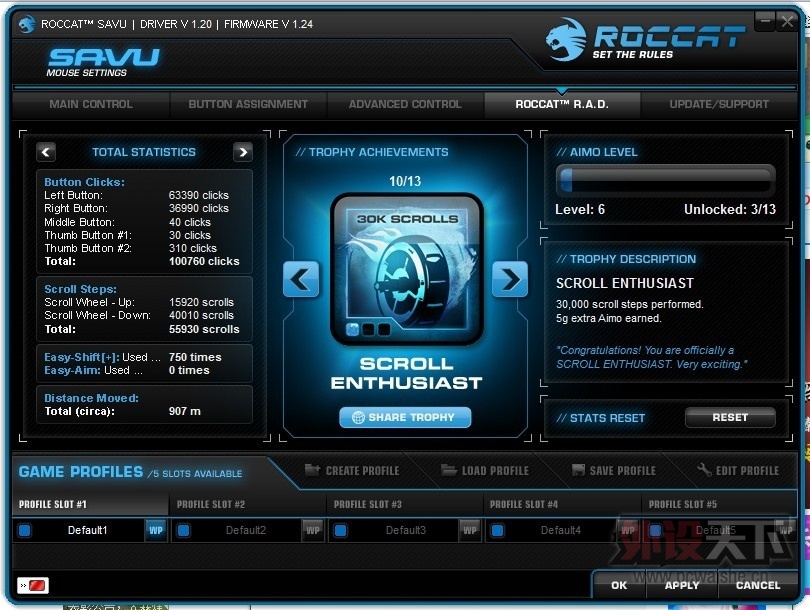Toggle the Default2 profile blue square

tap(183, 530)
